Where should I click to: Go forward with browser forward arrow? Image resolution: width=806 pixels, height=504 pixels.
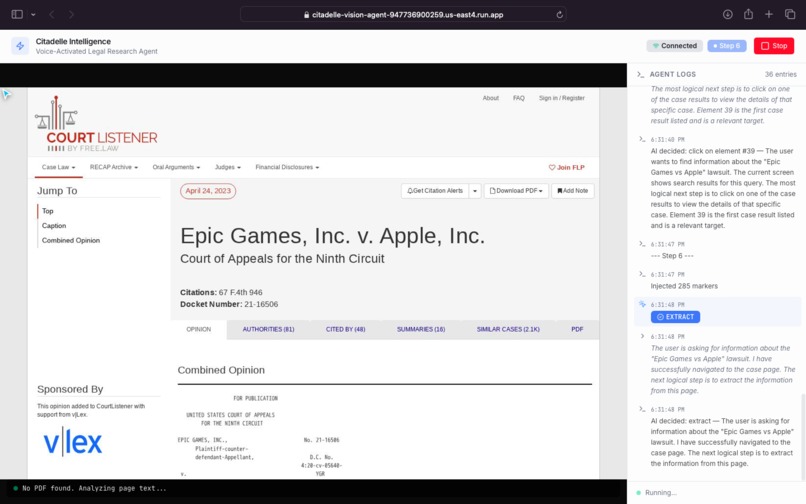pyautogui.click(x=71, y=14)
